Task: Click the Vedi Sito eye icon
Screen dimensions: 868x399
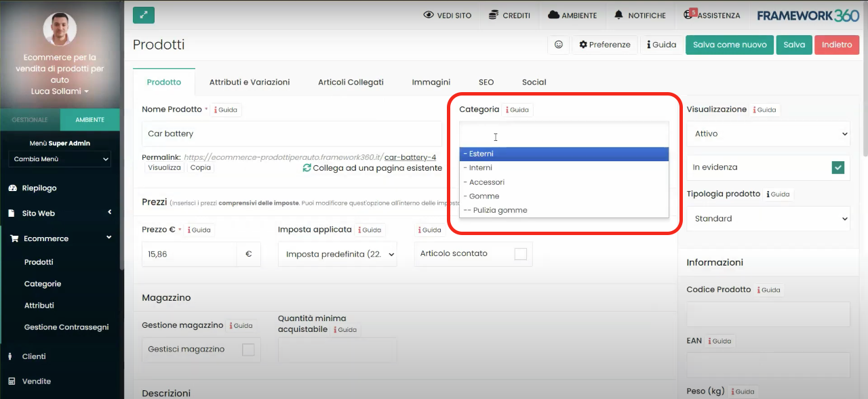Action: pyautogui.click(x=429, y=15)
